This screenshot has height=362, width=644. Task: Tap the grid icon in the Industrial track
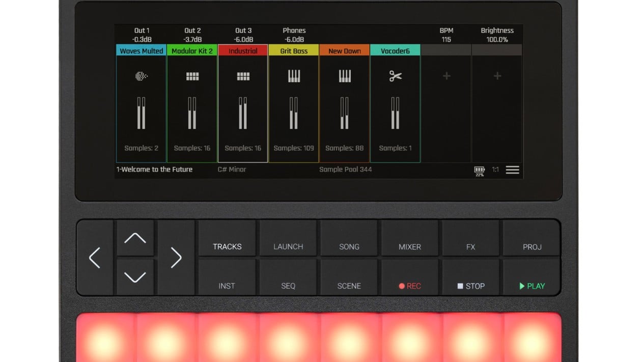pos(243,76)
